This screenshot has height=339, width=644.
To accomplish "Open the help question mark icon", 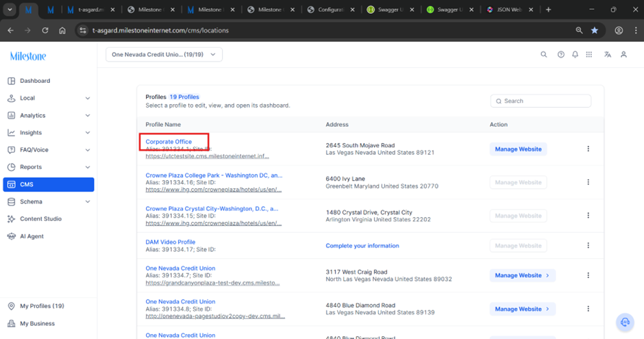I will pos(560,54).
